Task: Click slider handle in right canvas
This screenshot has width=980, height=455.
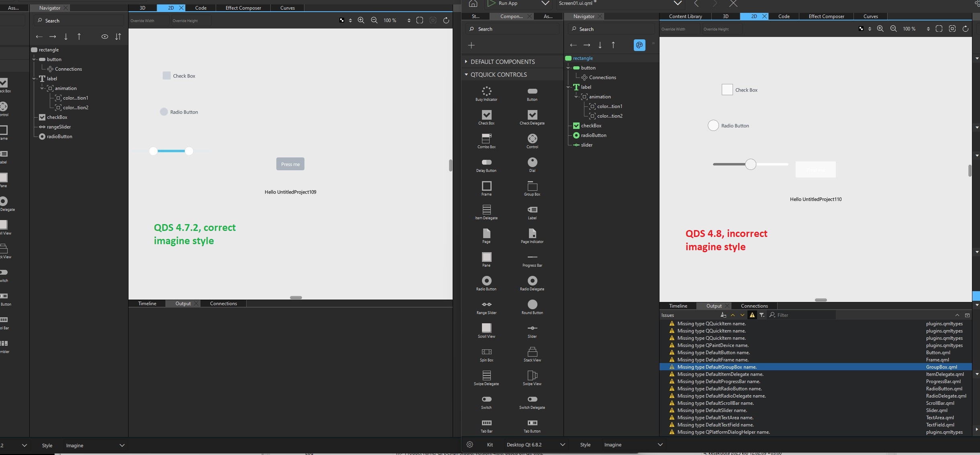Action: pos(751,164)
